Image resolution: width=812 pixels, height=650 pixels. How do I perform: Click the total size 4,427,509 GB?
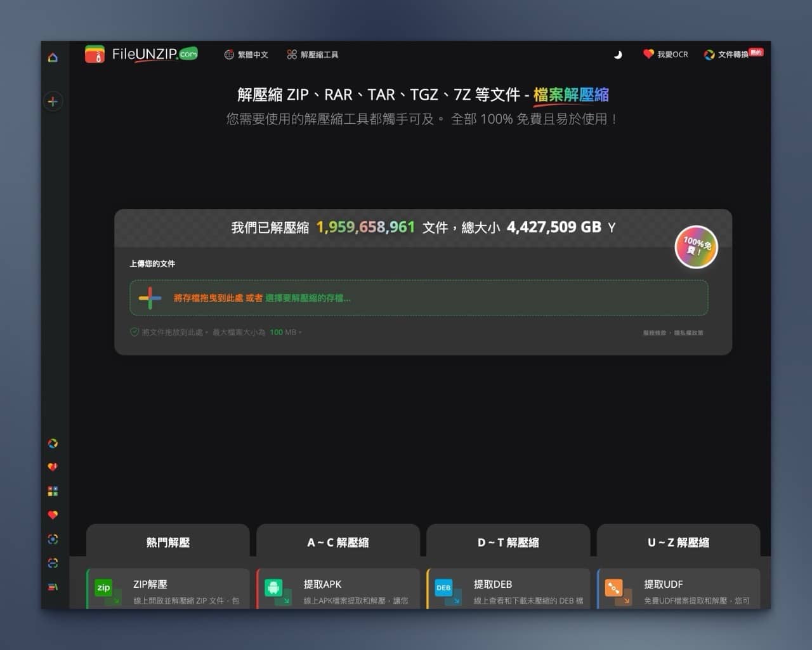coord(554,227)
